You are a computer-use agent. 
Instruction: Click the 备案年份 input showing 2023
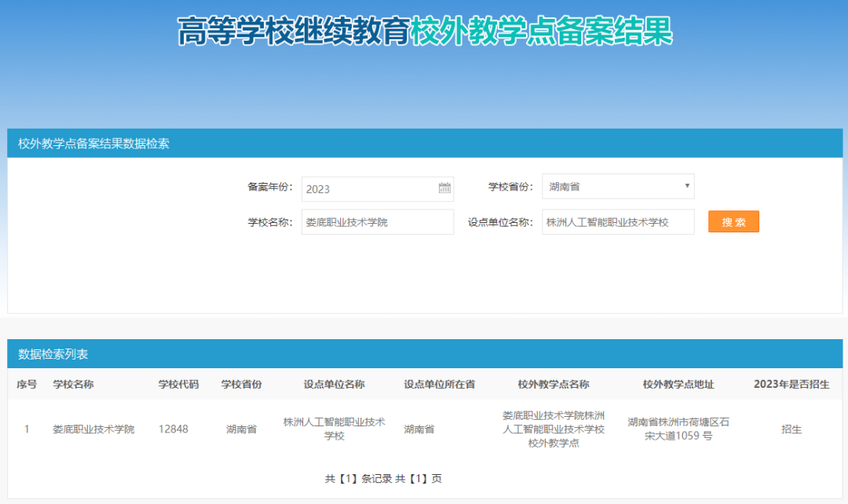(x=369, y=188)
